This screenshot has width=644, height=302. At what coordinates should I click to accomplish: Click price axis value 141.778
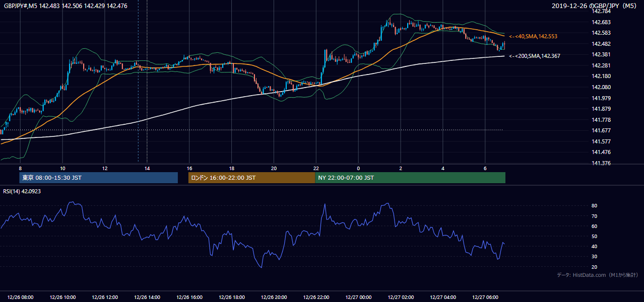(600, 120)
